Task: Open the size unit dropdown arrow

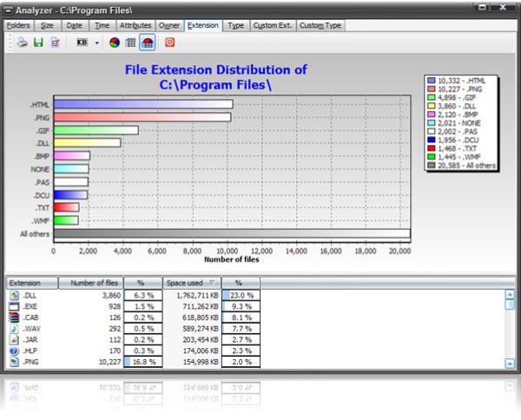Action: tap(96, 42)
